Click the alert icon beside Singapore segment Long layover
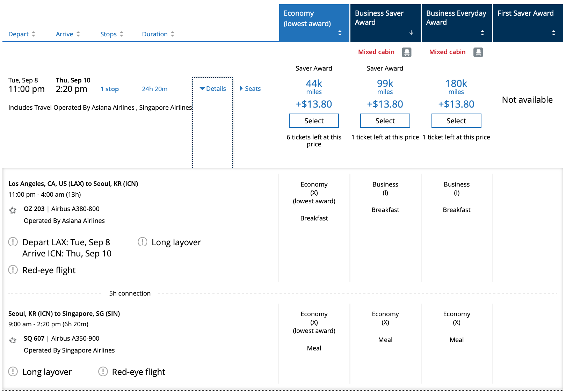Screen dimensions: 566x392 click(13, 371)
